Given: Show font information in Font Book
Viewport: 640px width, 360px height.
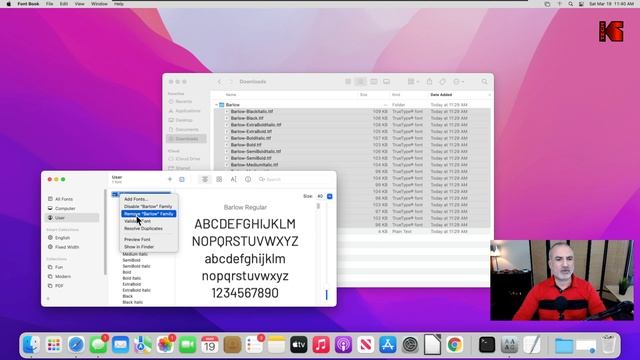Looking at the screenshot, I should 248,179.
